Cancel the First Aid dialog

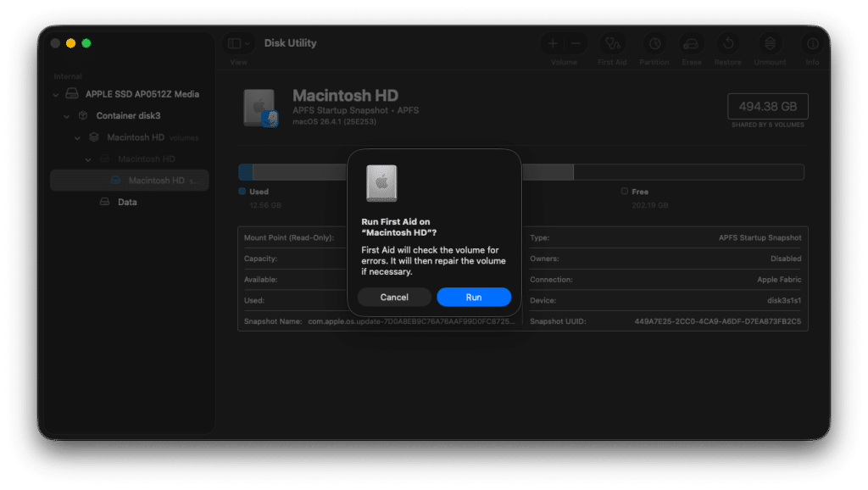(394, 298)
